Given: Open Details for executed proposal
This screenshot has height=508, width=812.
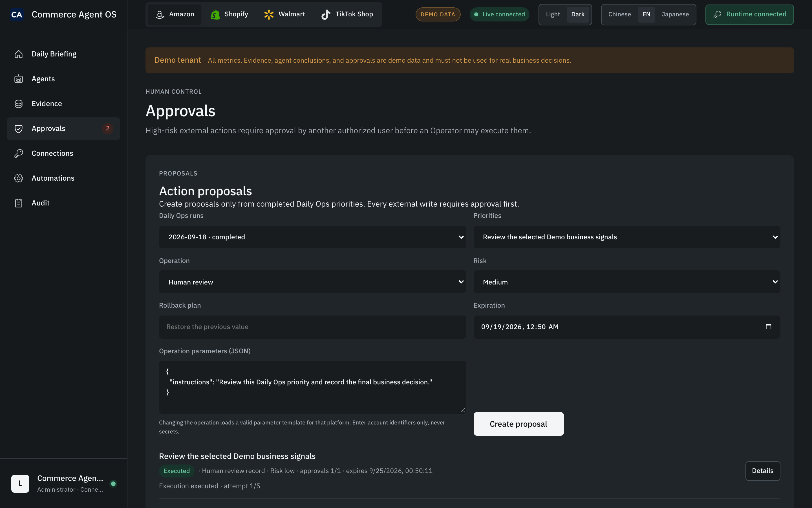Looking at the screenshot, I should pos(763,471).
